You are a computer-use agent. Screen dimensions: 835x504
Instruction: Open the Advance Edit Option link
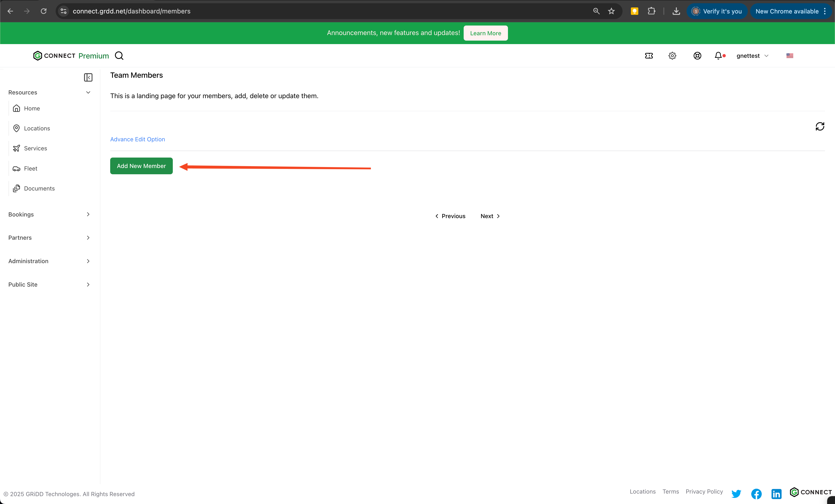(x=137, y=139)
